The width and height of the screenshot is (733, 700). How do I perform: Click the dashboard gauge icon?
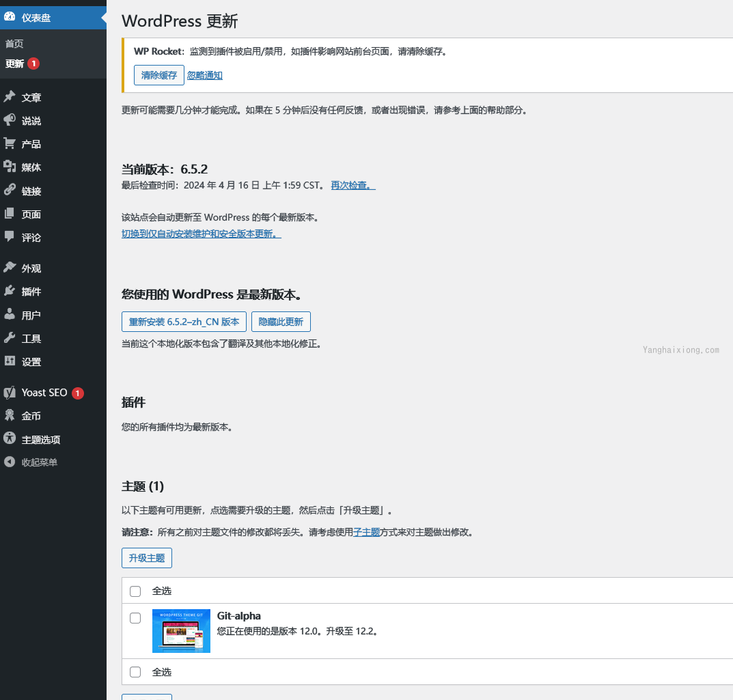10,17
